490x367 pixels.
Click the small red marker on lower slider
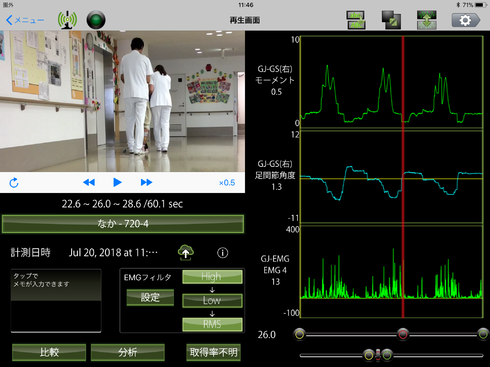point(378,355)
